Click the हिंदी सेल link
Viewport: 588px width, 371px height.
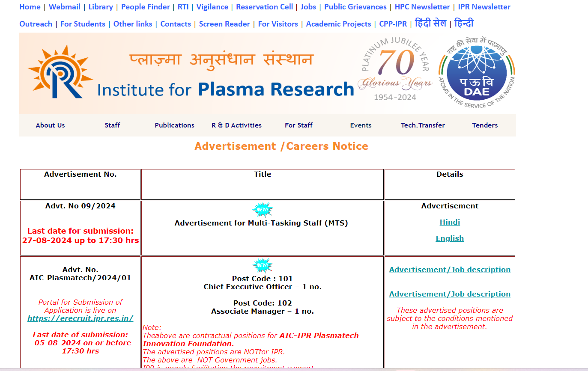pyautogui.click(x=431, y=23)
